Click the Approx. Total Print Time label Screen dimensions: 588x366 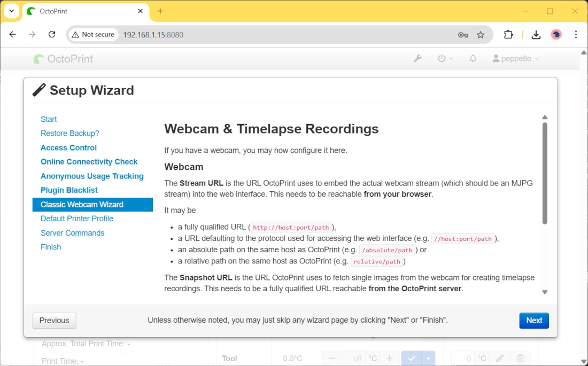[x=83, y=344]
